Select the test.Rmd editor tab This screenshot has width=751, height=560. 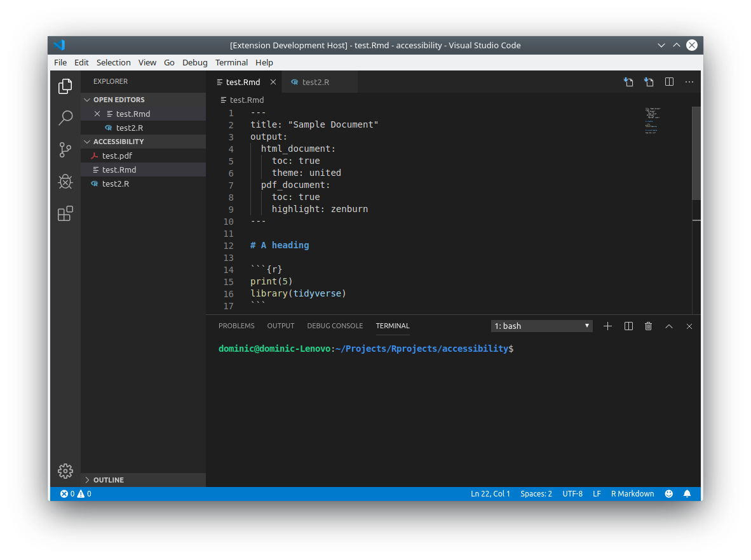244,82
